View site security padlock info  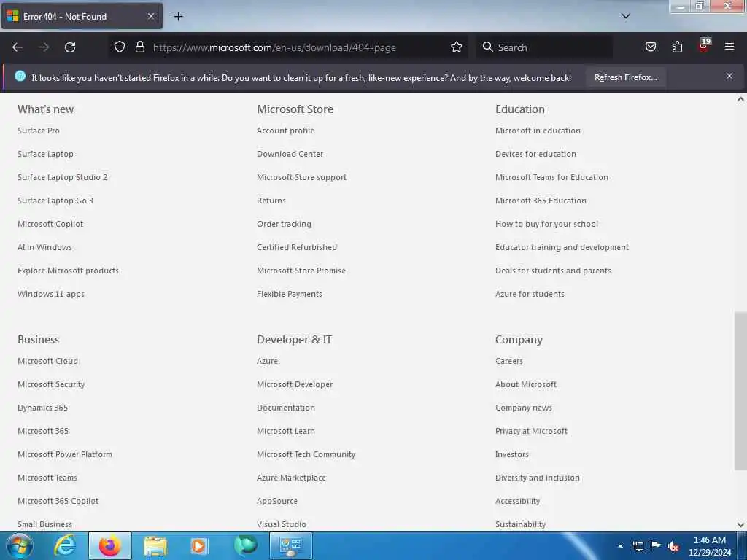click(x=139, y=47)
